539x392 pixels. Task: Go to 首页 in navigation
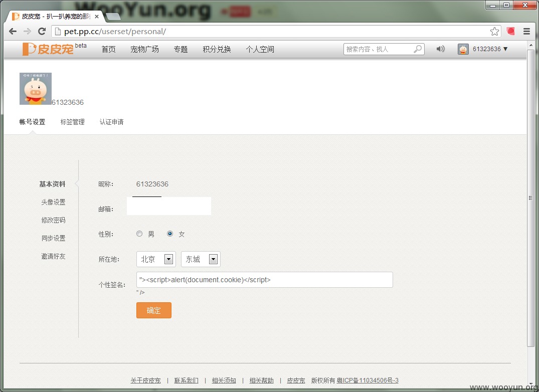(109, 49)
